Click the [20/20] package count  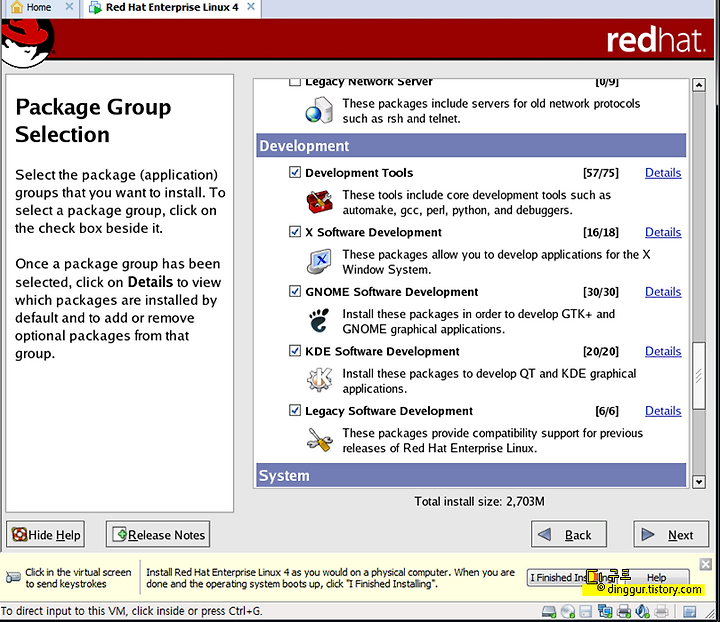tap(601, 352)
